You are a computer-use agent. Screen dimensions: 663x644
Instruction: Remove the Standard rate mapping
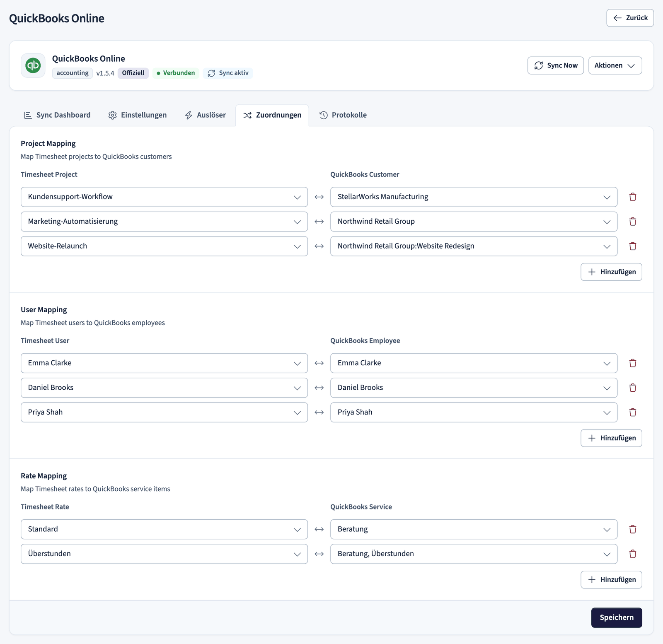(x=632, y=529)
